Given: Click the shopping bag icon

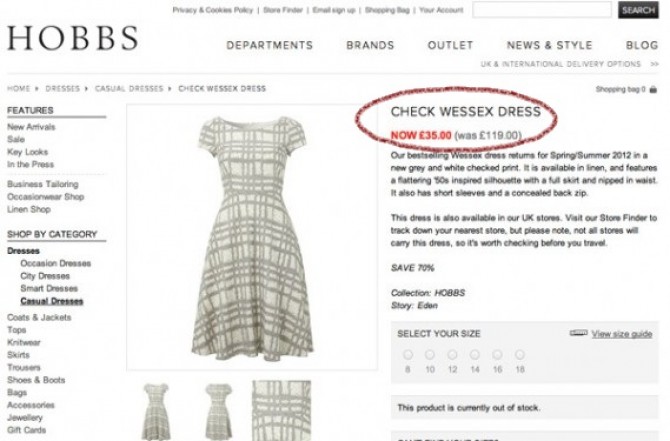Looking at the screenshot, I should pyautogui.click(x=653, y=89).
